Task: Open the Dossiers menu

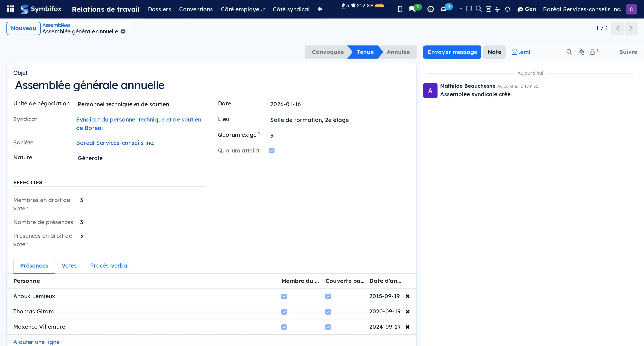Action: (x=160, y=9)
